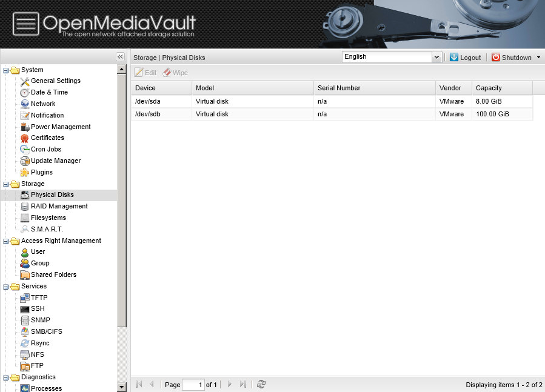Select the /dev/sda disk row
The image size is (545, 392).
coord(332,101)
